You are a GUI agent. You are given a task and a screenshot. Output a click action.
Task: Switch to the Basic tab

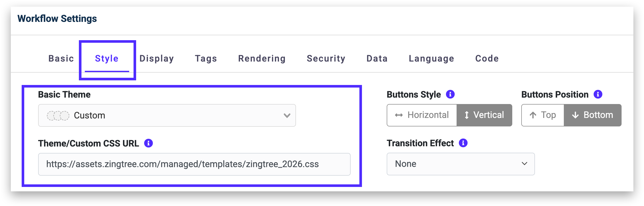61,59
